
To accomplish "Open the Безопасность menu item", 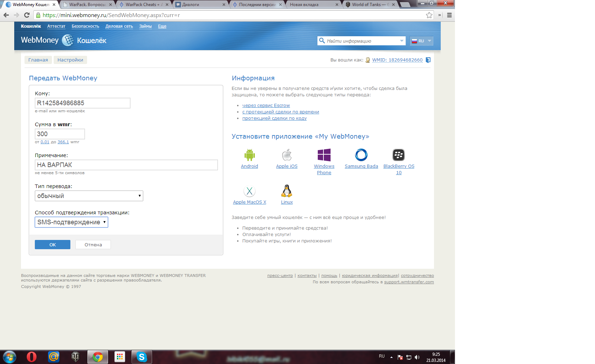I will (x=85, y=26).
